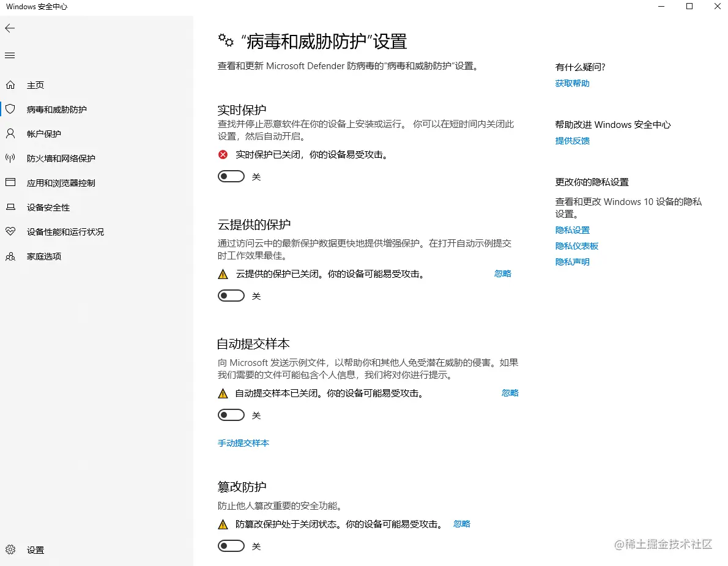Click the 提供反馈 link

pos(572,141)
